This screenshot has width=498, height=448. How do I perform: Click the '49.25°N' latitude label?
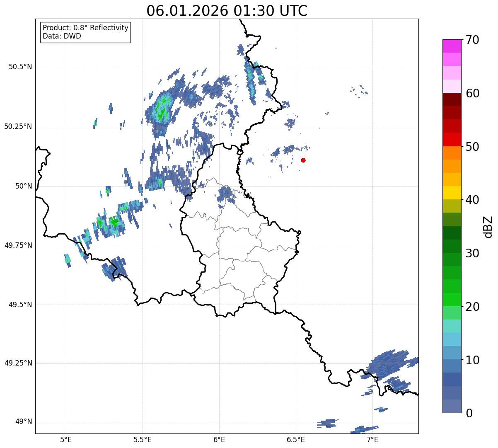[x=18, y=363]
